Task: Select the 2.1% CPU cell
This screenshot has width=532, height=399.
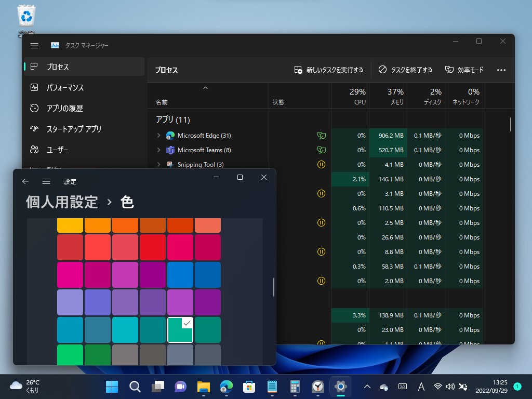Action: coord(350,179)
